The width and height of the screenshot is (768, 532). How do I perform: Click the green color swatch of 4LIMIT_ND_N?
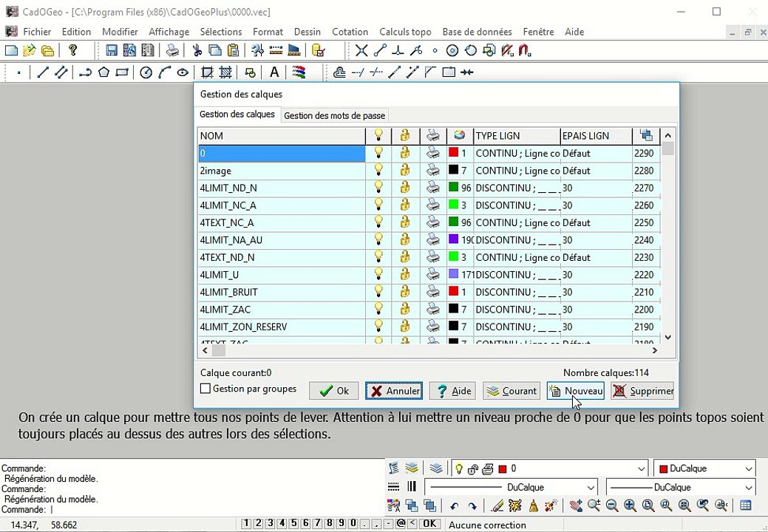click(x=454, y=187)
